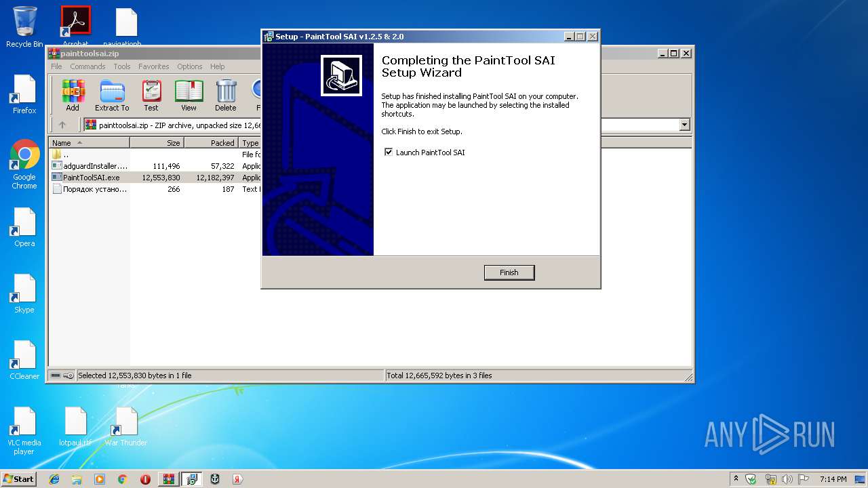Open the Options menu in WinRAR
Viewport: 868px width, 488px height.
(190, 66)
